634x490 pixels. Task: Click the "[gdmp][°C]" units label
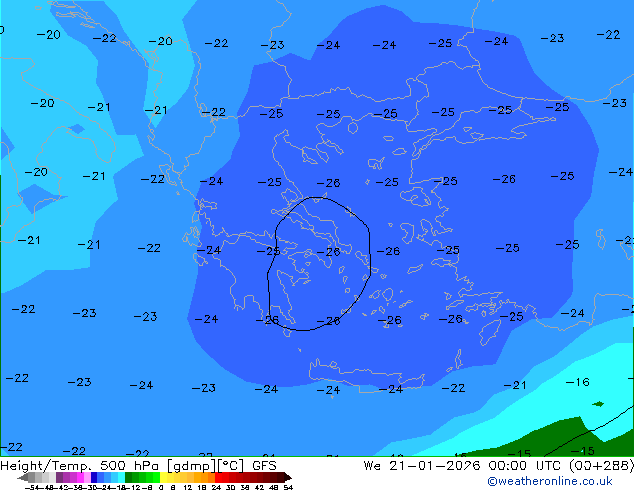click(x=205, y=466)
